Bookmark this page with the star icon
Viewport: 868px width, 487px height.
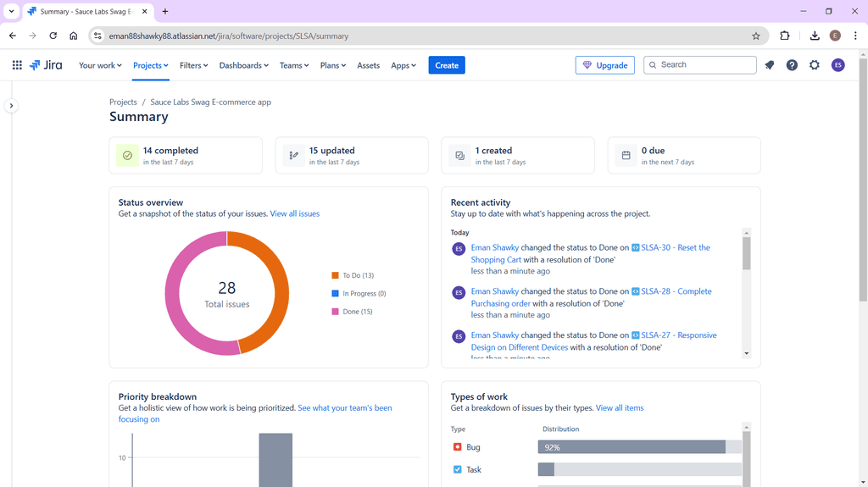pyautogui.click(x=755, y=36)
